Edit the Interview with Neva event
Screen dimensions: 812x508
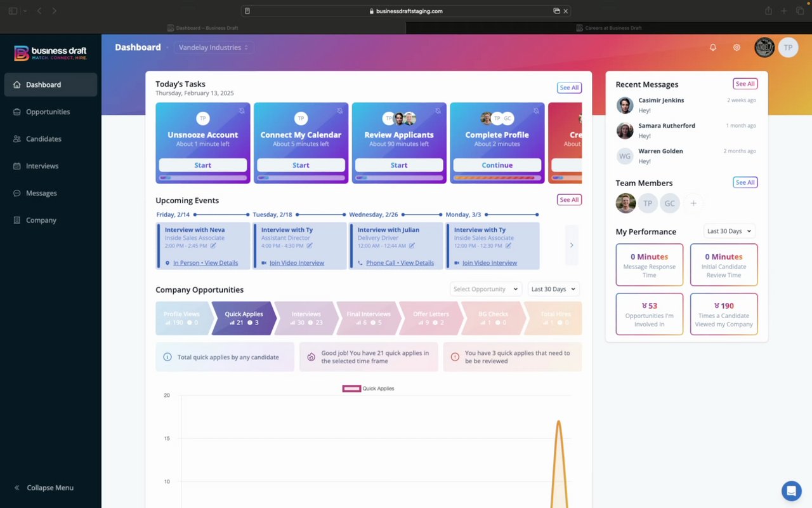213,246
